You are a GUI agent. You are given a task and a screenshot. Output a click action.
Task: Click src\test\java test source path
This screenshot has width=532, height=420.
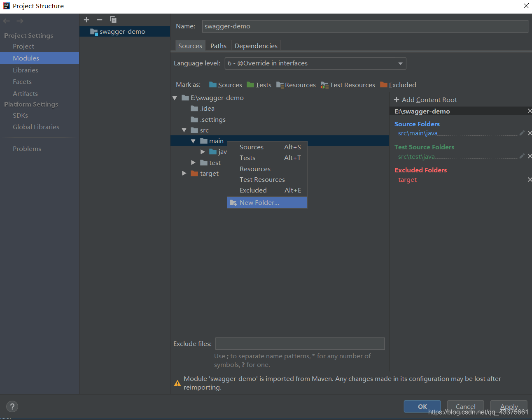point(416,156)
